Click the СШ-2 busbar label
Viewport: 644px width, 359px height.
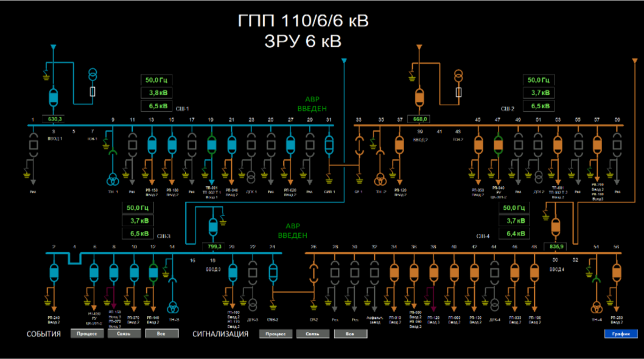(x=507, y=109)
